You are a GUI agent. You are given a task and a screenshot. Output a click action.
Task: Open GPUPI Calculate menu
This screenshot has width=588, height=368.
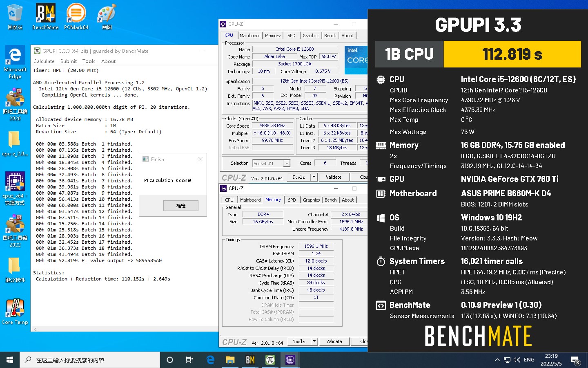pos(44,61)
